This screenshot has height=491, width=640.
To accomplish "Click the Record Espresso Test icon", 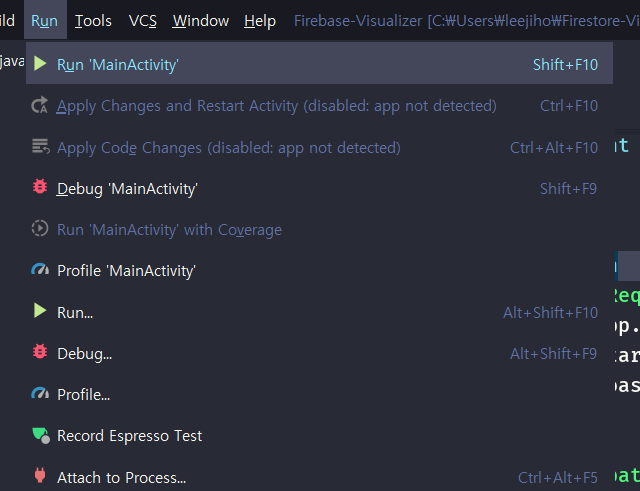I will coord(40,435).
